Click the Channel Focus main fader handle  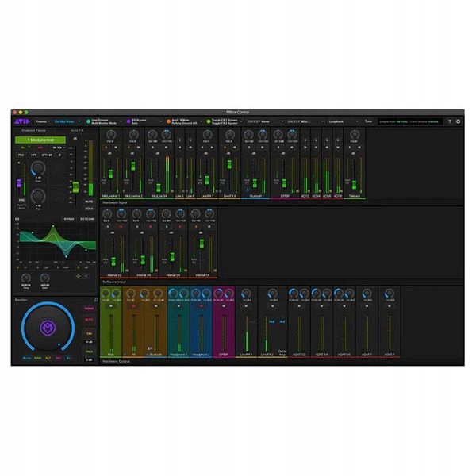pos(75,187)
